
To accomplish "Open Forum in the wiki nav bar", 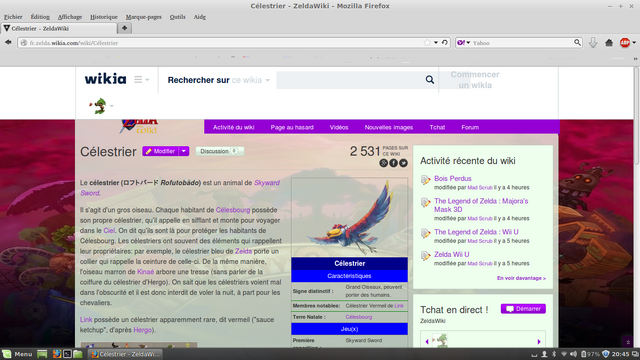I will pyautogui.click(x=470, y=127).
